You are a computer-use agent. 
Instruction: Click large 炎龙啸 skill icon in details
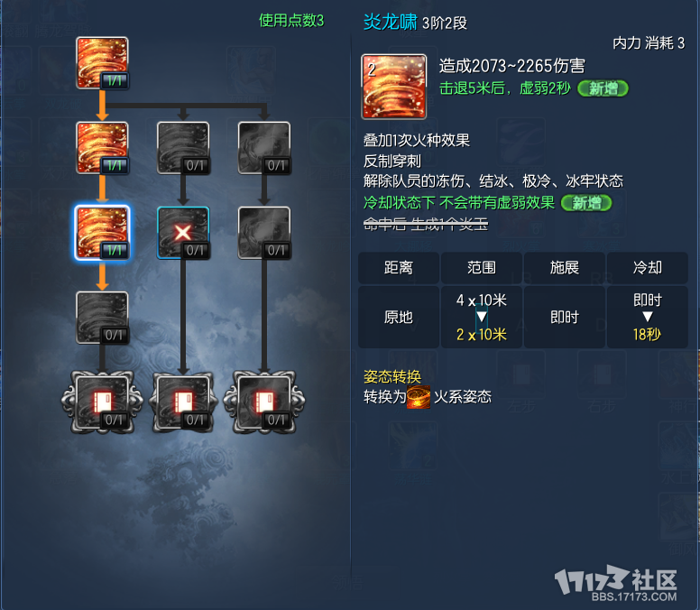(393, 87)
